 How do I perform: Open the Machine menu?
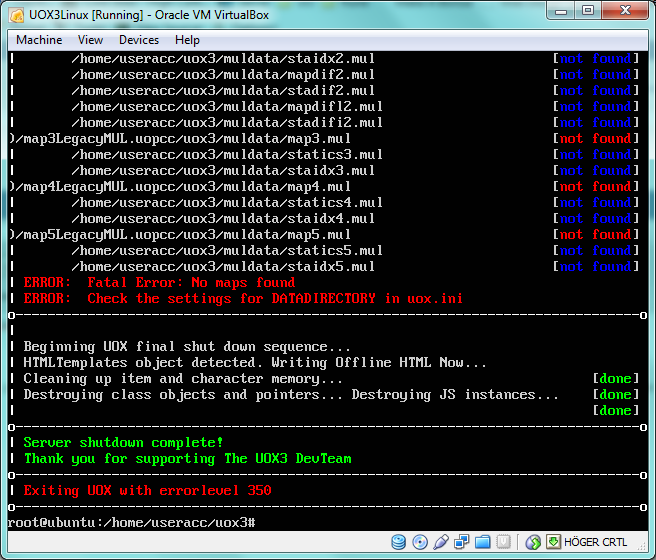39,40
